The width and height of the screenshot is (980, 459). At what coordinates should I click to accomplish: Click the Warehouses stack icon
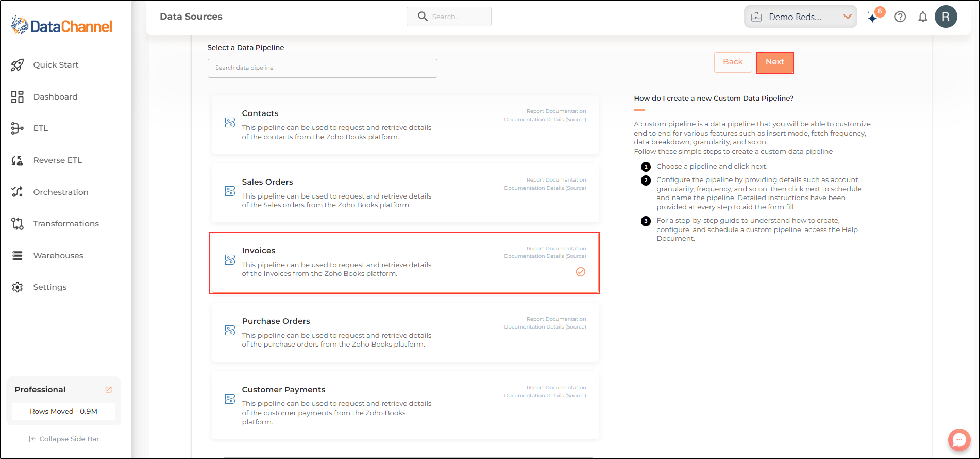coord(18,256)
